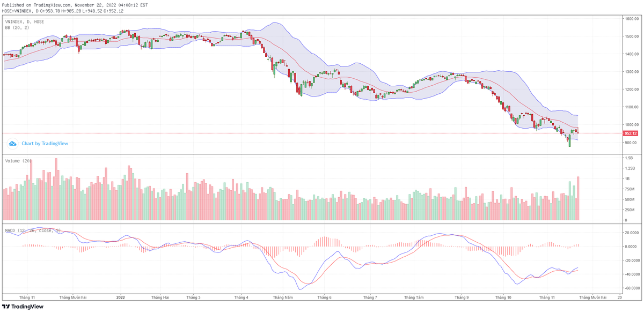Select the "2022" marker on time axis
Image resolution: width=644 pixels, height=313 pixels.
pyautogui.click(x=120, y=297)
